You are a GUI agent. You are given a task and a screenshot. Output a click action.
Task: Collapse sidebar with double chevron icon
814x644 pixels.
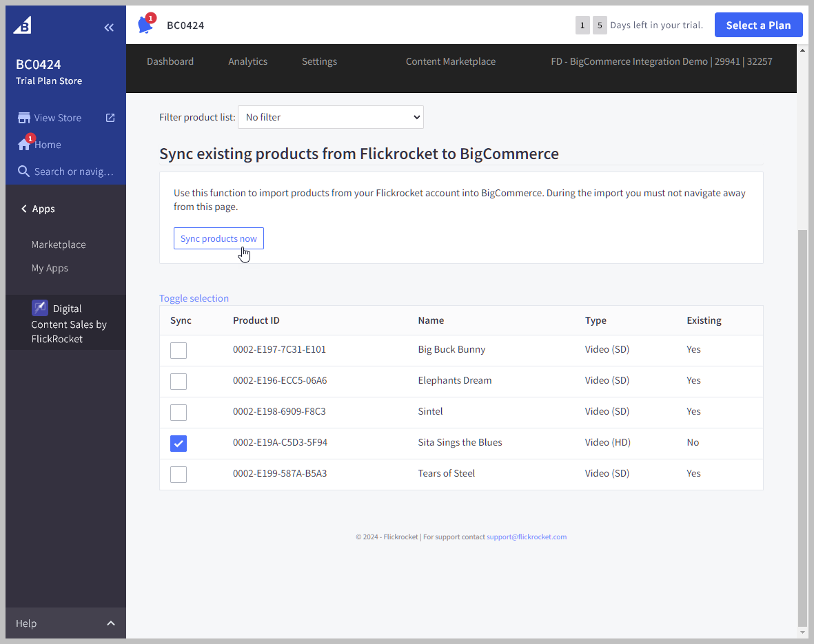tap(109, 28)
